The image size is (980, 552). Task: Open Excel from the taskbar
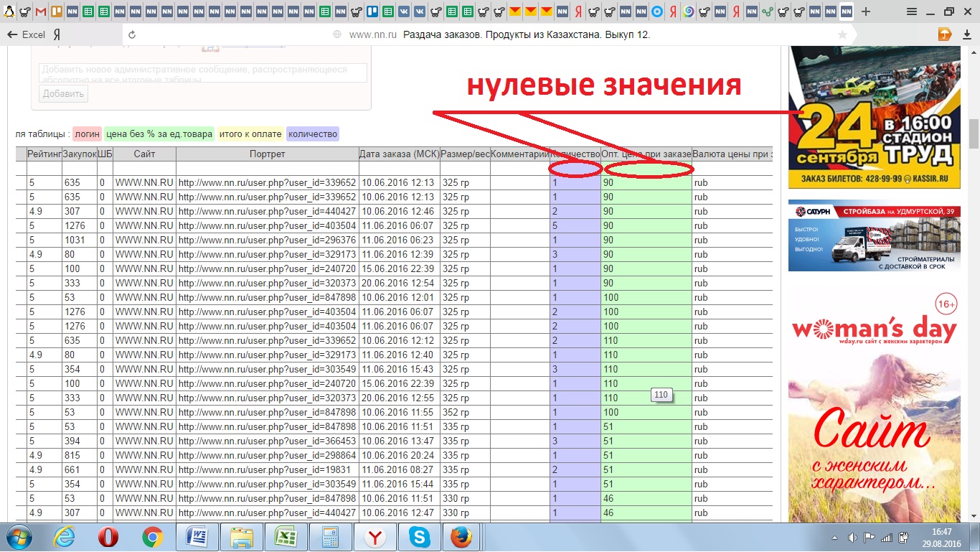pyautogui.click(x=285, y=537)
